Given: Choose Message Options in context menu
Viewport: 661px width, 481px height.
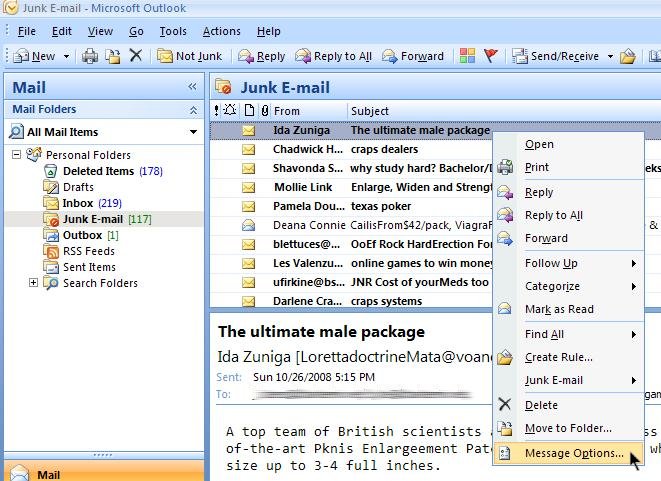Looking at the screenshot, I should pyautogui.click(x=569, y=453).
